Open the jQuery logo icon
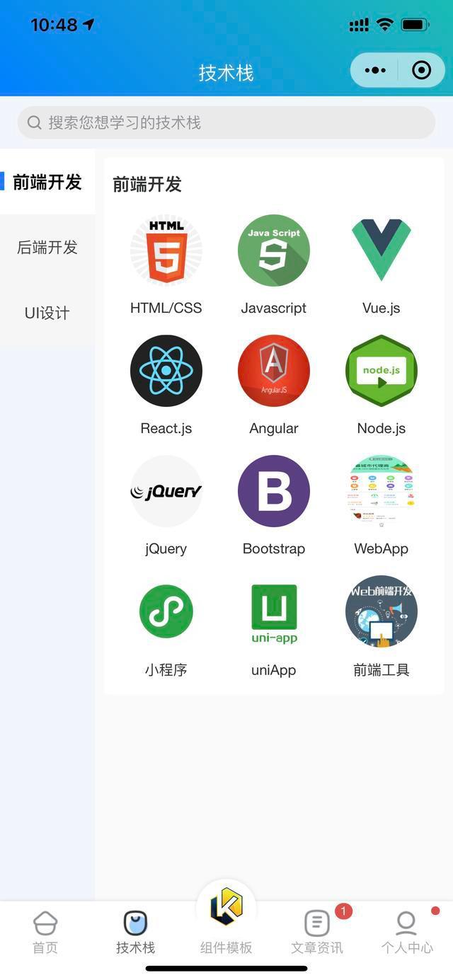 pyautogui.click(x=166, y=491)
